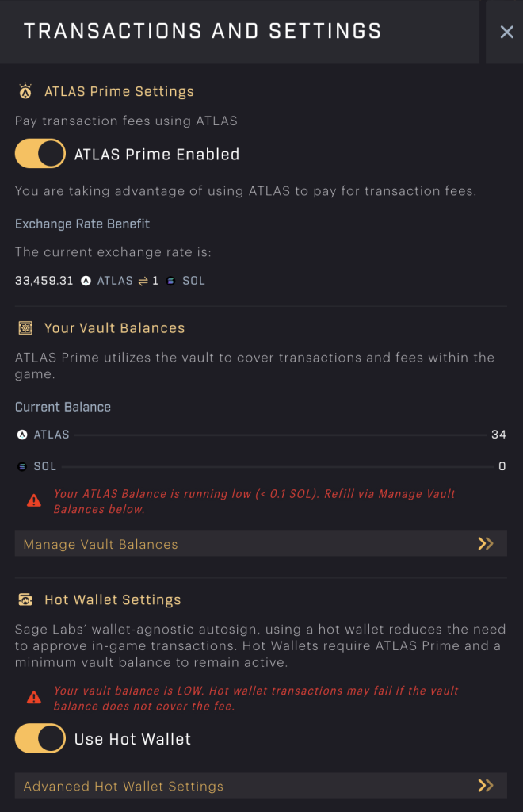The width and height of the screenshot is (523, 812).
Task: Select the SOL token icon in the exchange rate
Action: pyautogui.click(x=170, y=280)
